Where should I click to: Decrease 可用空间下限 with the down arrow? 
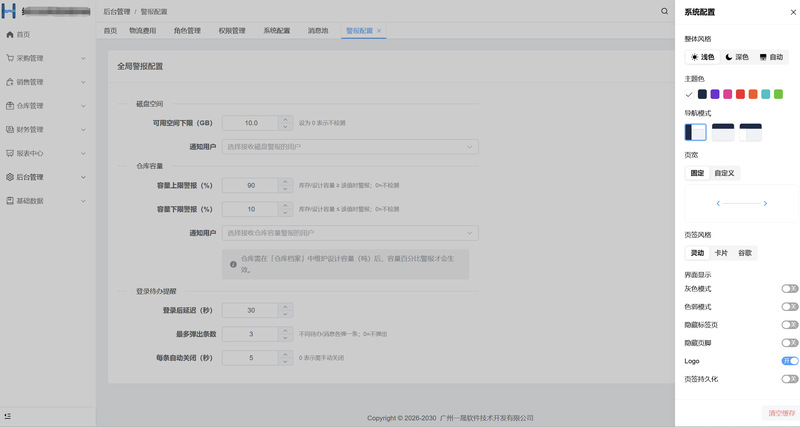(285, 126)
